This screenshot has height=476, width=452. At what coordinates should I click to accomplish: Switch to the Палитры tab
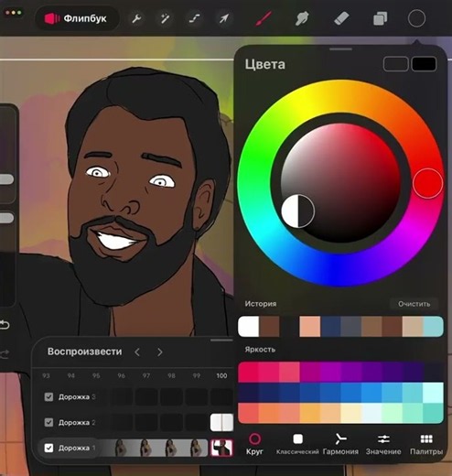426,444
